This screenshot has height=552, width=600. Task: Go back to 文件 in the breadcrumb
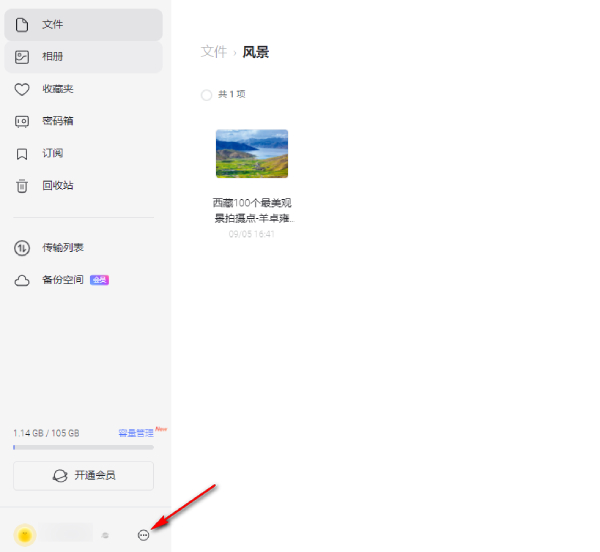point(214,52)
